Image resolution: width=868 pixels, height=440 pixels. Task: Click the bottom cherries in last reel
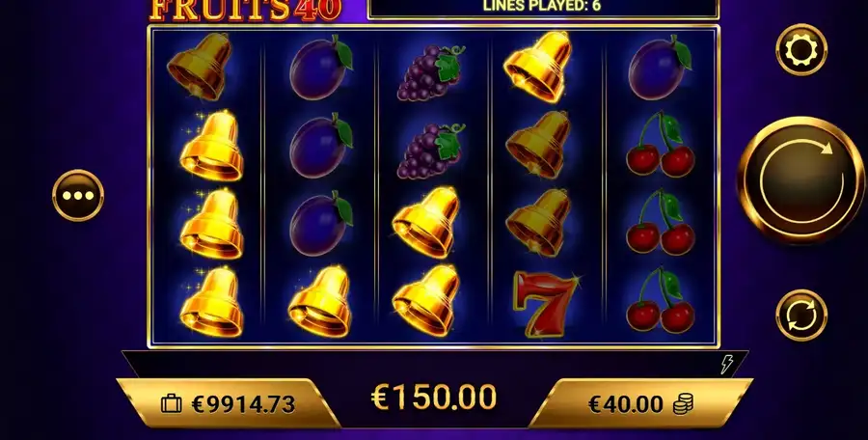click(661, 300)
